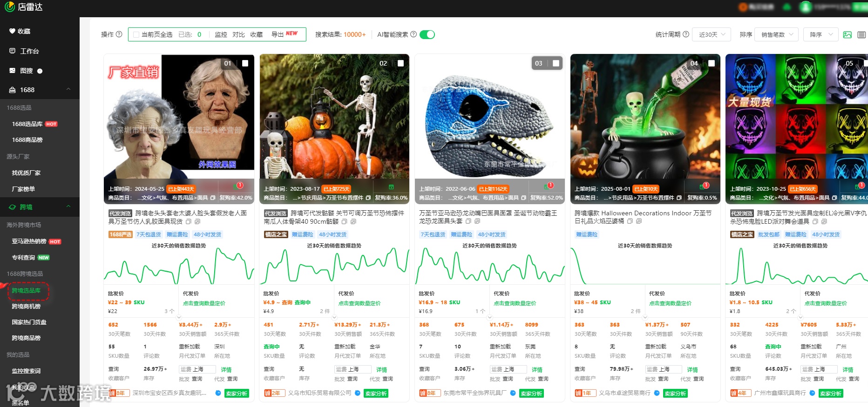This screenshot has width=868, height=407.
Task: Click 详情 shipping link on dinosaur product
Action: [537, 370]
